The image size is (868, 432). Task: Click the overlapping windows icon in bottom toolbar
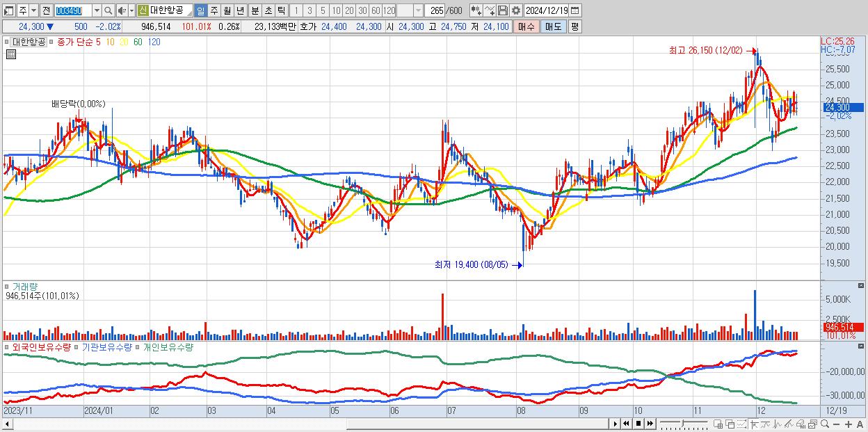click(730, 424)
